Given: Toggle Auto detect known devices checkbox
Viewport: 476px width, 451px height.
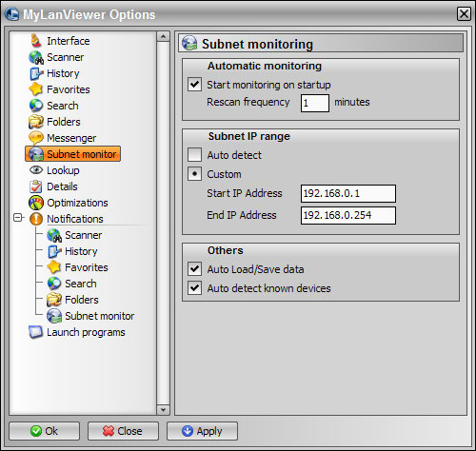Looking at the screenshot, I should coord(194,288).
